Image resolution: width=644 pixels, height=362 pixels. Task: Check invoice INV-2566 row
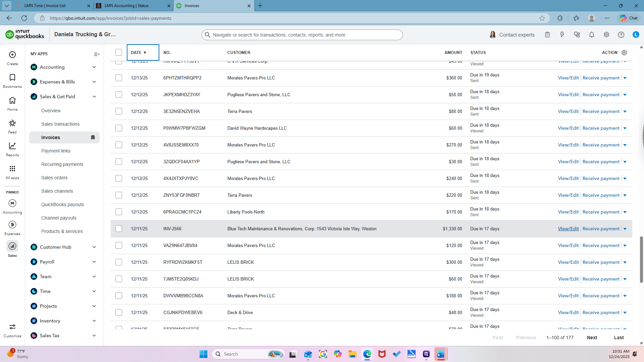point(119,229)
